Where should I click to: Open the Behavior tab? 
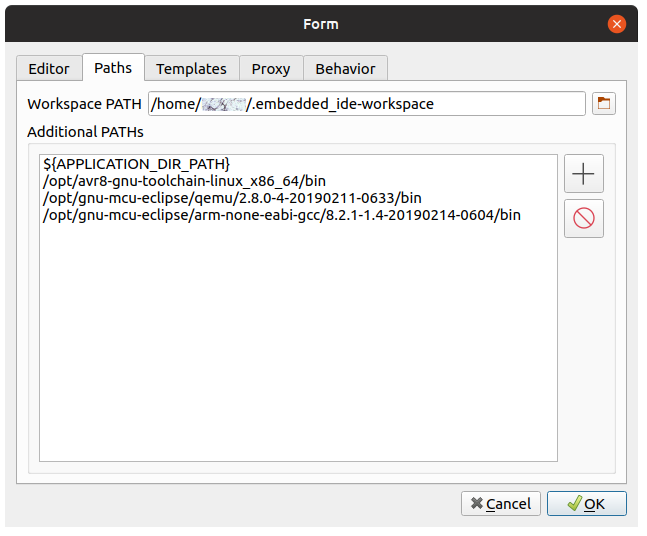pos(345,68)
